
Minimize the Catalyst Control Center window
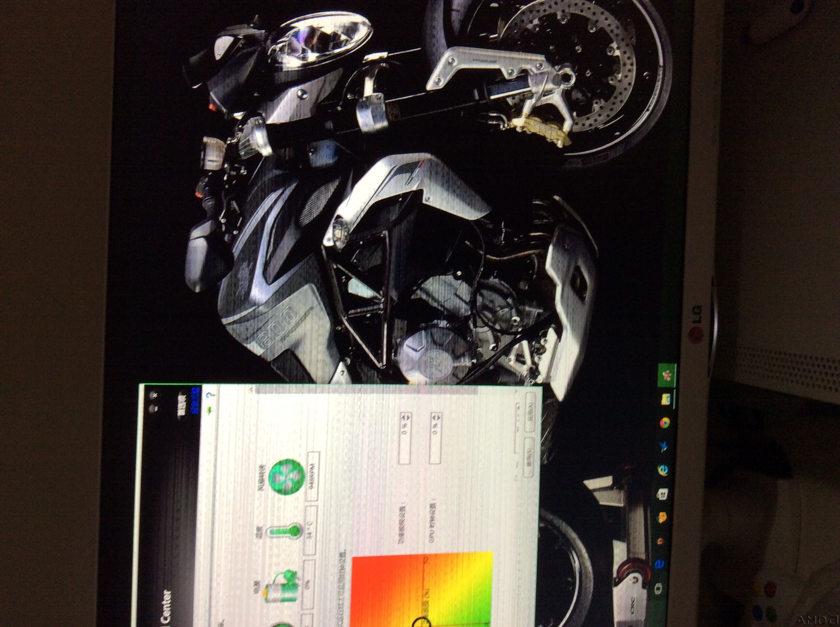click(154, 408)
